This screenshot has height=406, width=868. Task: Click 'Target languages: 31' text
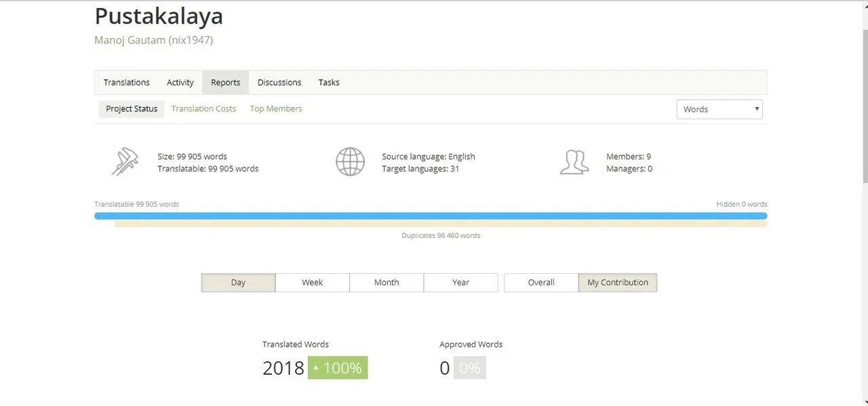tap(420, 169)
